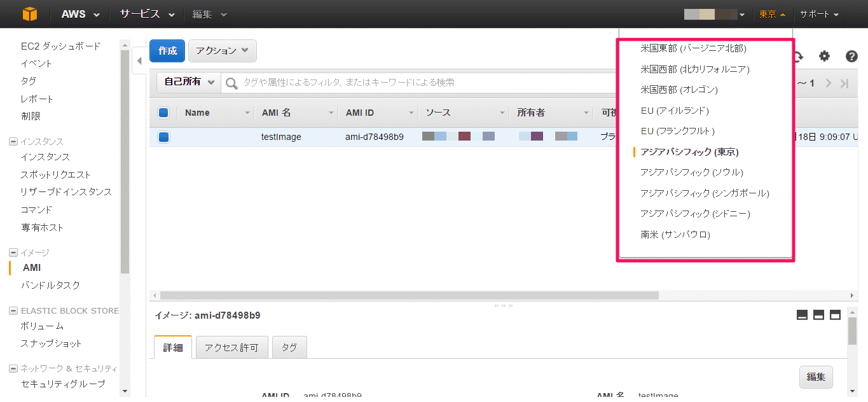This screenshot has height=402, width=868.
Task: Go to next results page arrow
Action: pos(829,83)
